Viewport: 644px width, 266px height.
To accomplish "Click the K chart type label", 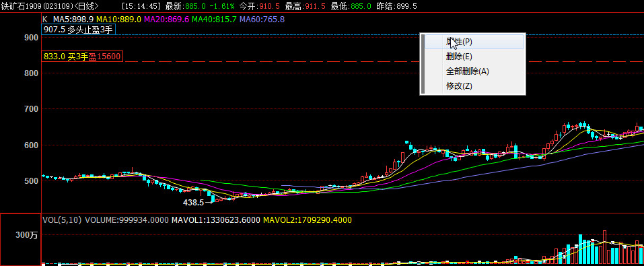I will coord(45,20).
